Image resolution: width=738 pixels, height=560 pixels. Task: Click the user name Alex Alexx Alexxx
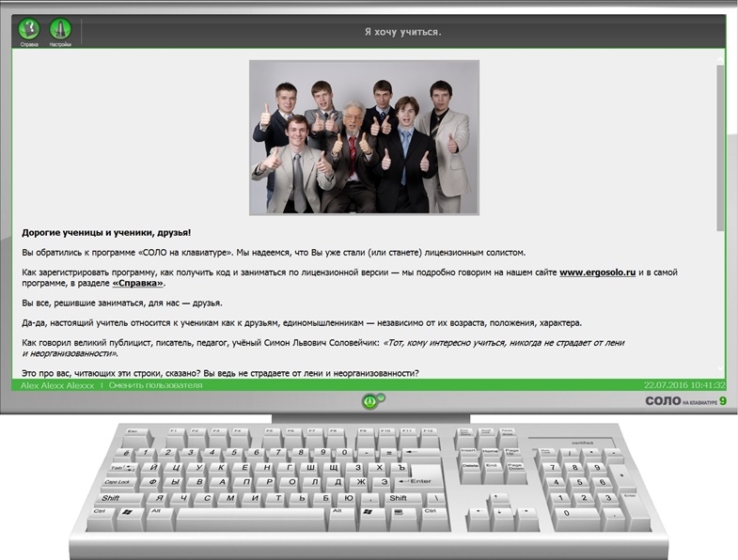pyautogui.click(x=57, y=385)
